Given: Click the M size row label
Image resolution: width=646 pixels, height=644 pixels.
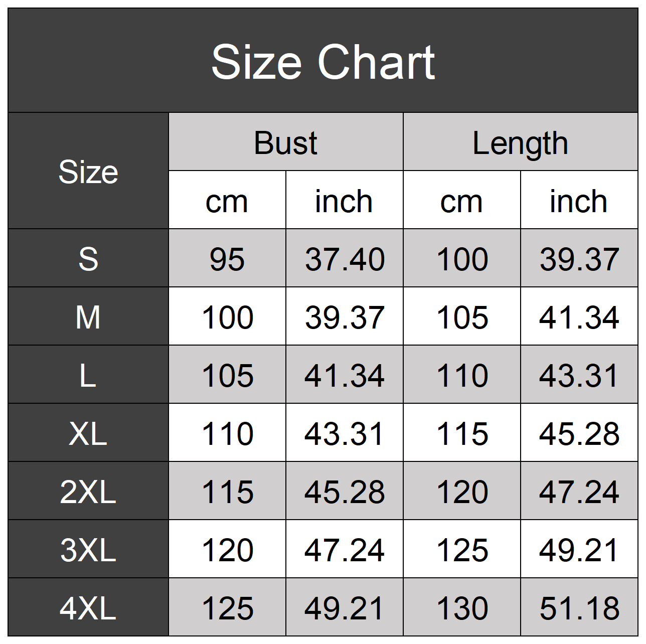Looking at the screenshot, I should coord(88,316).
